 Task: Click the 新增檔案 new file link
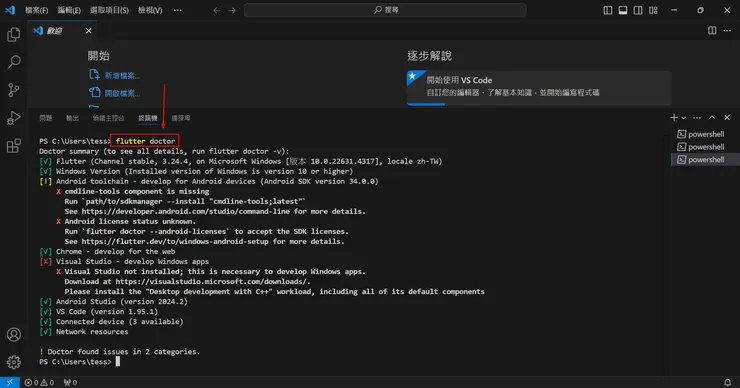(x=115, y=76)
